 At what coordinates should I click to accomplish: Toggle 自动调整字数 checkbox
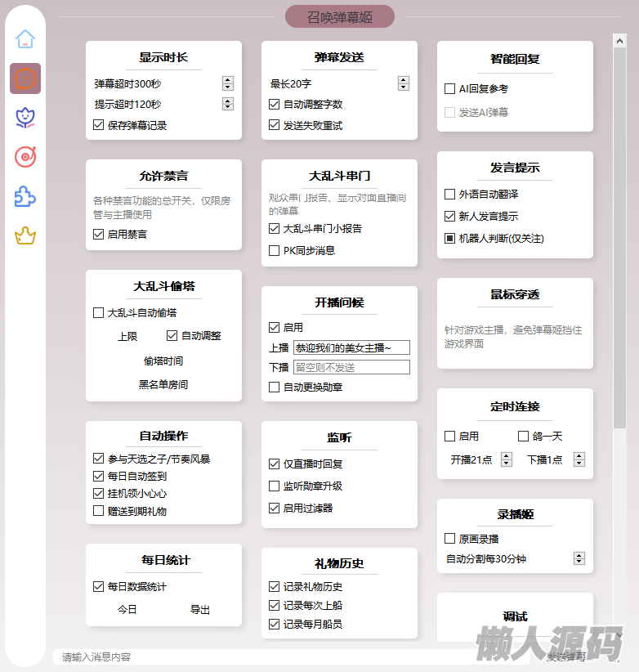[x=274, y=104]
